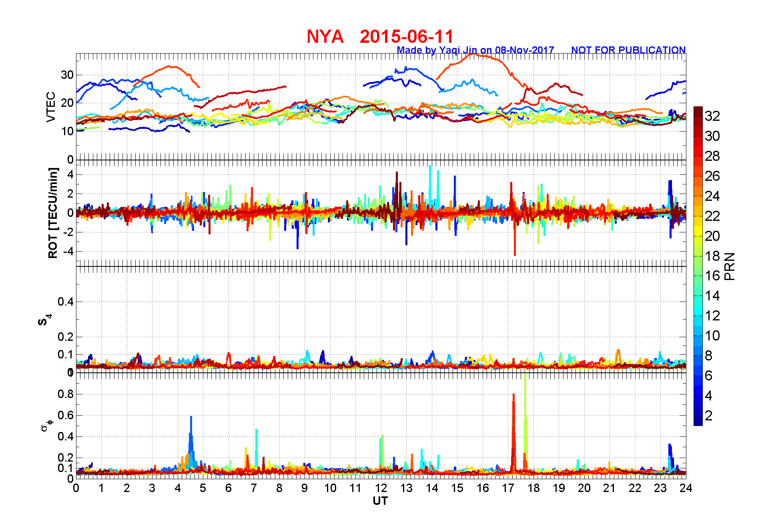Viewport: 762px width, 532px height.
Task: Click colorbar tick label 30
Action: pos(712,136)
